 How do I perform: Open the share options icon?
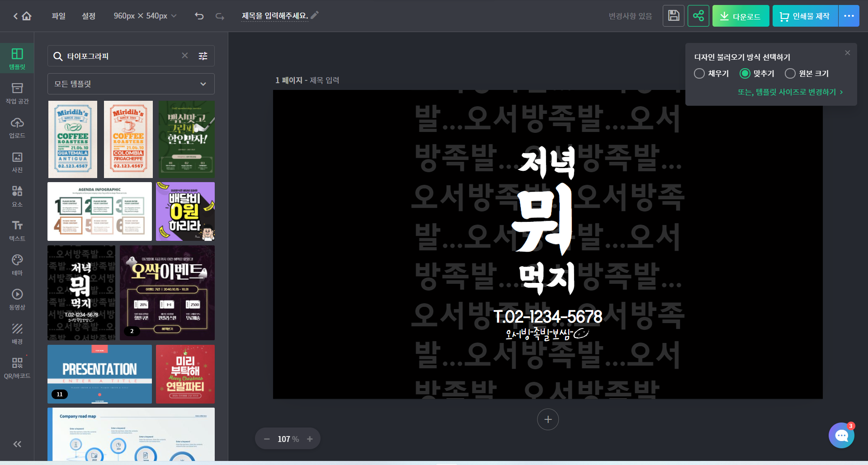click(x=698, y=16)
